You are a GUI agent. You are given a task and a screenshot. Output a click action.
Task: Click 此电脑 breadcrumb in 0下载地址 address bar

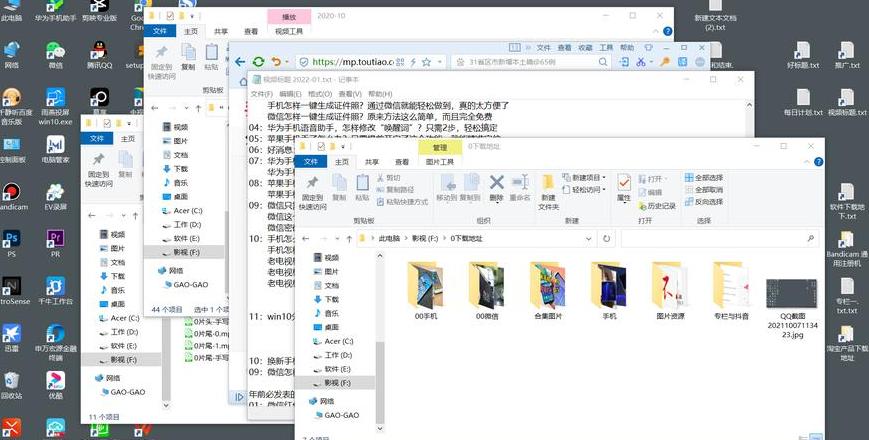pos(389,239)
